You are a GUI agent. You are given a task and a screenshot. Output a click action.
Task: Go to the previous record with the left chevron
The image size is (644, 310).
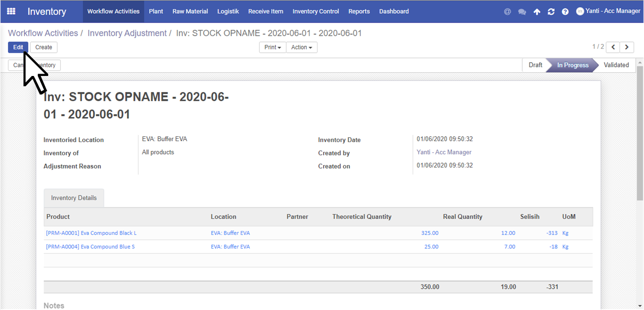click(x=613, y=47)
